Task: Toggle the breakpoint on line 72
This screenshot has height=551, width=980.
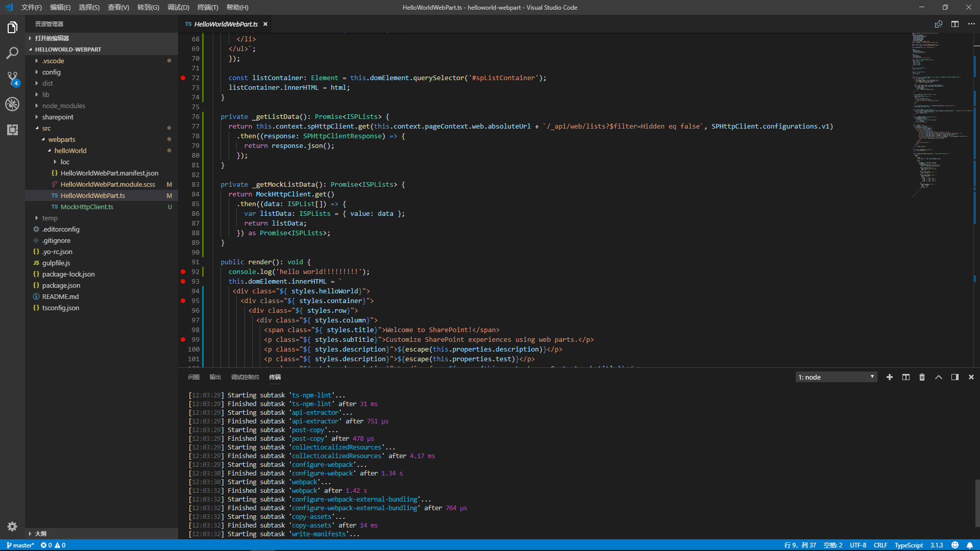Action: pyautogui.click(x=183, y=78)
